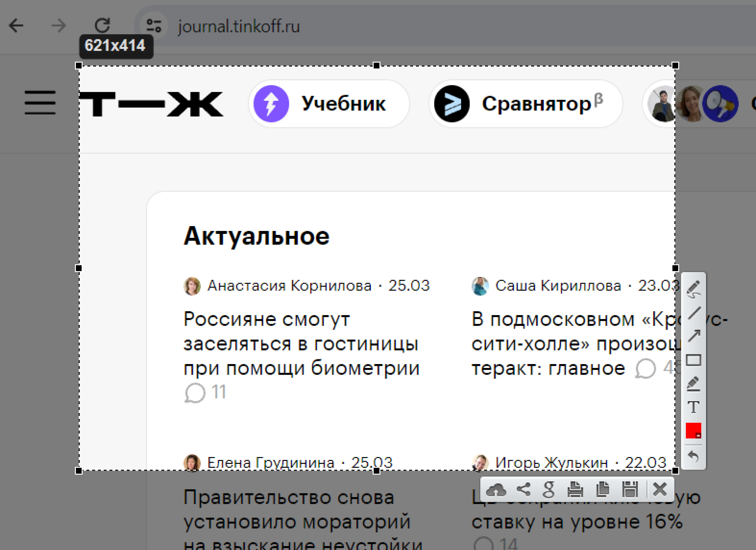
Task: Grab the bottom-right selection handle
Action: tap(675, 471)
